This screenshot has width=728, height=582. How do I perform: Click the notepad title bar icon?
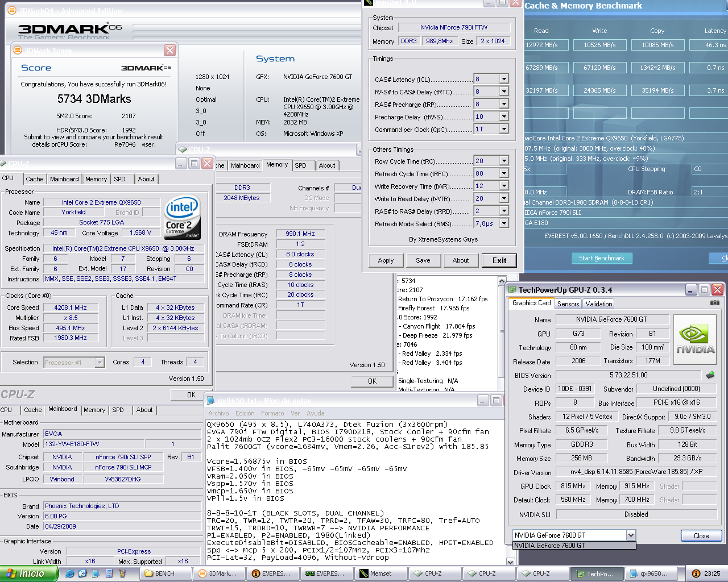[x=211, y=401]
